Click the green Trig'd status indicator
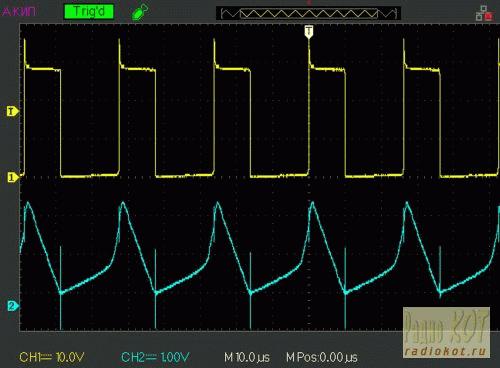This screenshot has height=368, width=500. tap(89, 12)
